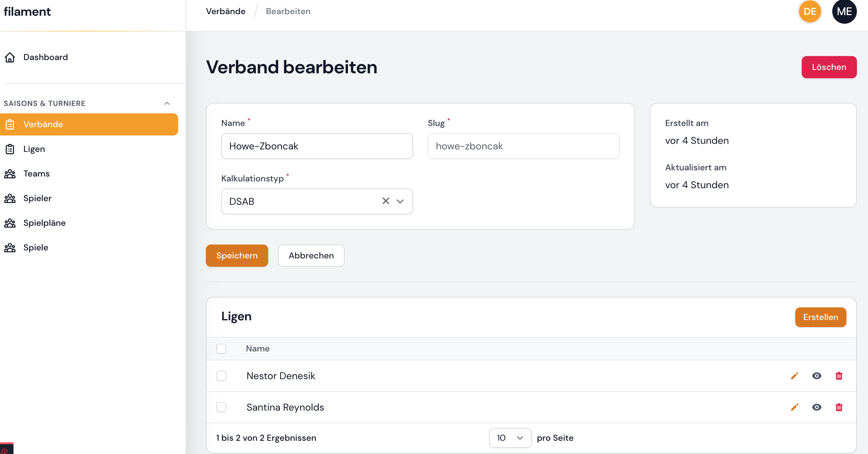Check the select-all checkbox in table header
Image resolution: width=868 pixels, height=454 pixels.
tap(221, 349)
